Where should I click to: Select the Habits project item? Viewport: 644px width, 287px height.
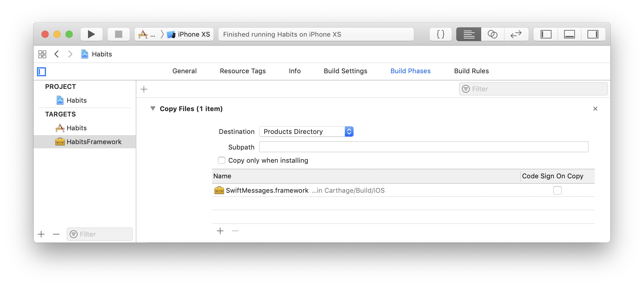click(x=85, y=100)
